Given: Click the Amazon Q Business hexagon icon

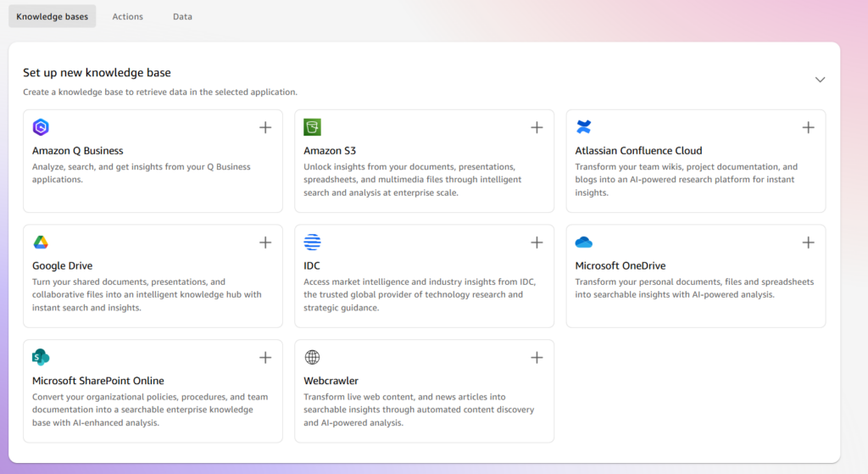Looking at the screenshot, I should point(41,127).
